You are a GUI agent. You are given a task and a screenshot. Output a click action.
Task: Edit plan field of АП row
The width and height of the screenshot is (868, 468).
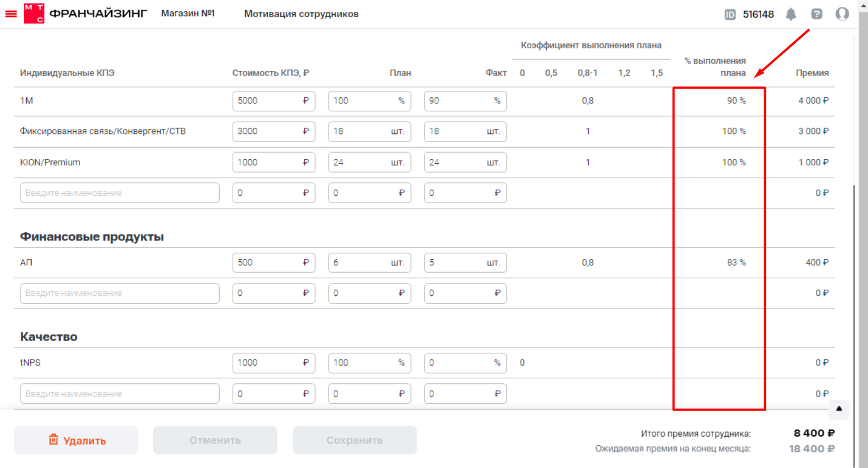[370, 262]
